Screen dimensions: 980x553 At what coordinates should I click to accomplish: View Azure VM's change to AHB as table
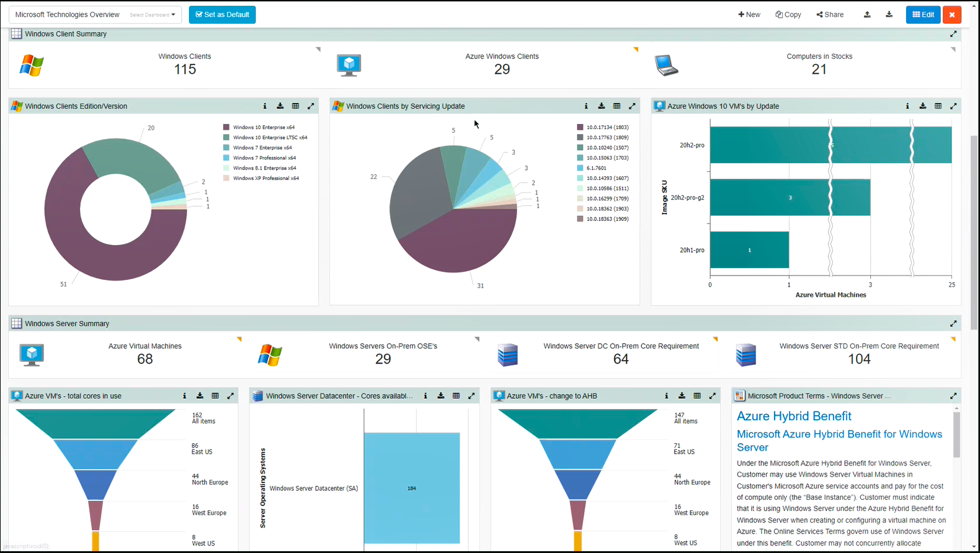click(x=697, y=396)
